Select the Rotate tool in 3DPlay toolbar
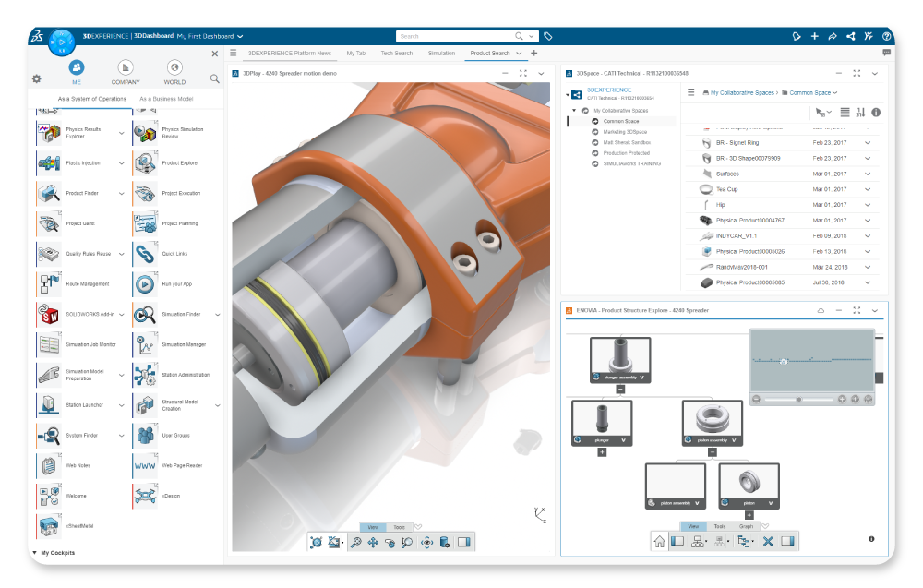This screenshot has width=923, height=588. click(x=390, y=542)
